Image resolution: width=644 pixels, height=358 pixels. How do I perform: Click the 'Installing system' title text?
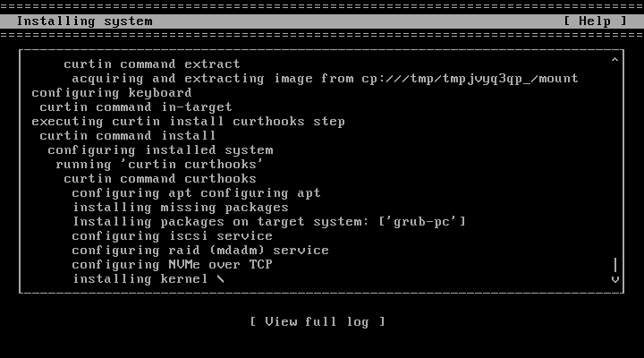85,21
